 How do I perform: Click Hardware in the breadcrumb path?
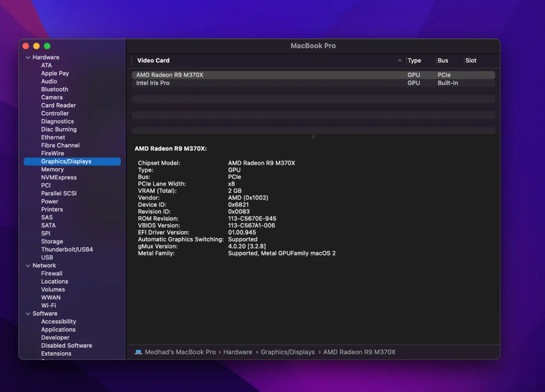pos(237,352)
